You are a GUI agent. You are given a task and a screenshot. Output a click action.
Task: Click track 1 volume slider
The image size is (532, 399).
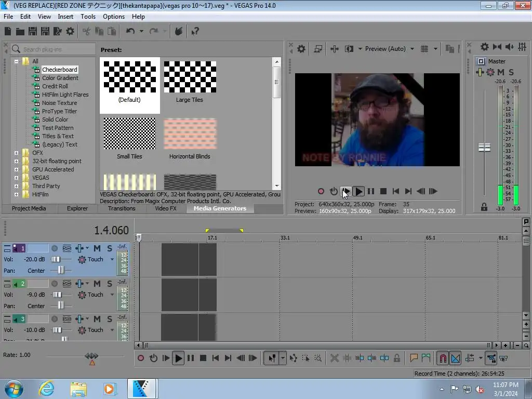[56, 259]
